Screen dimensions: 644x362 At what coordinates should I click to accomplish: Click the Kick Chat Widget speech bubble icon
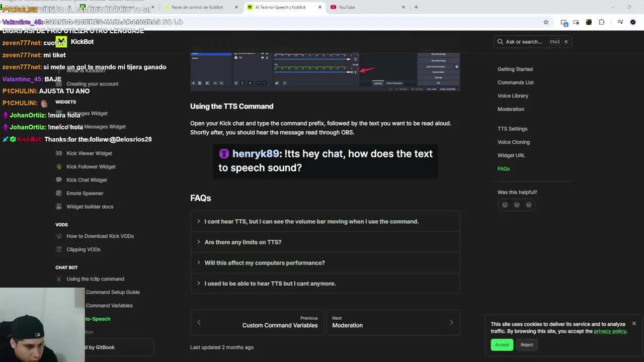tap(59, 180)
